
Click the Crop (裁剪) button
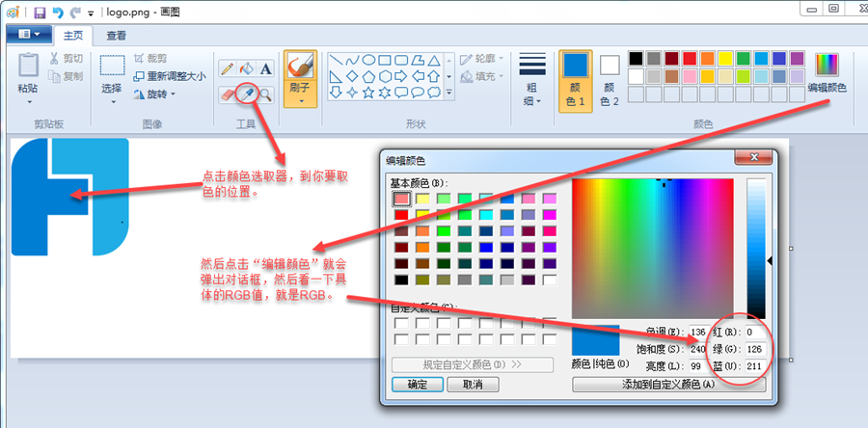click(150, 58)
